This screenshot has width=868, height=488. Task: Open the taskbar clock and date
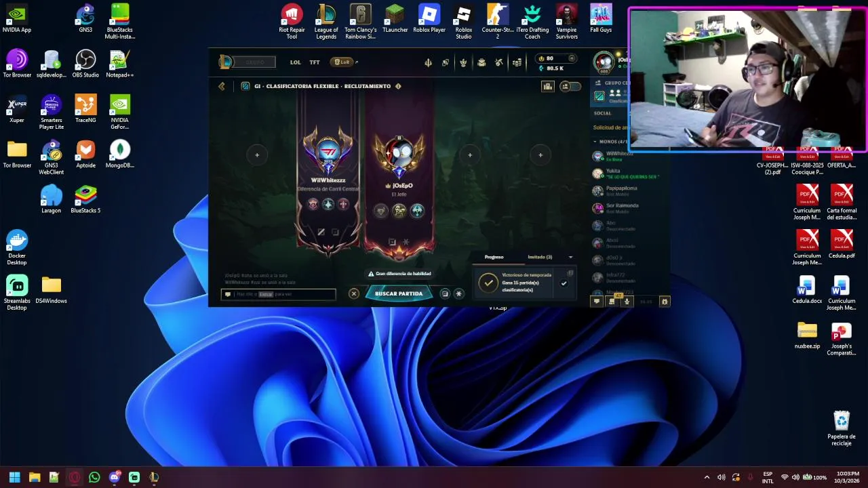pos(848,477)
